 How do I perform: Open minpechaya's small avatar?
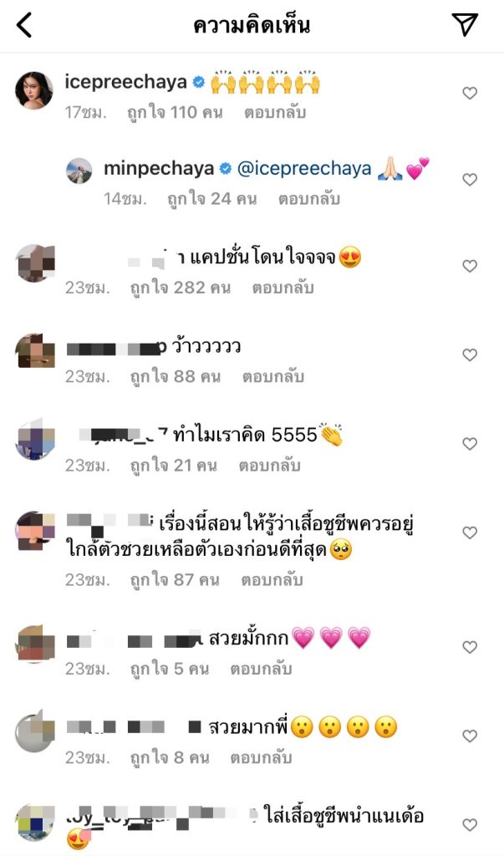(79, 171)
